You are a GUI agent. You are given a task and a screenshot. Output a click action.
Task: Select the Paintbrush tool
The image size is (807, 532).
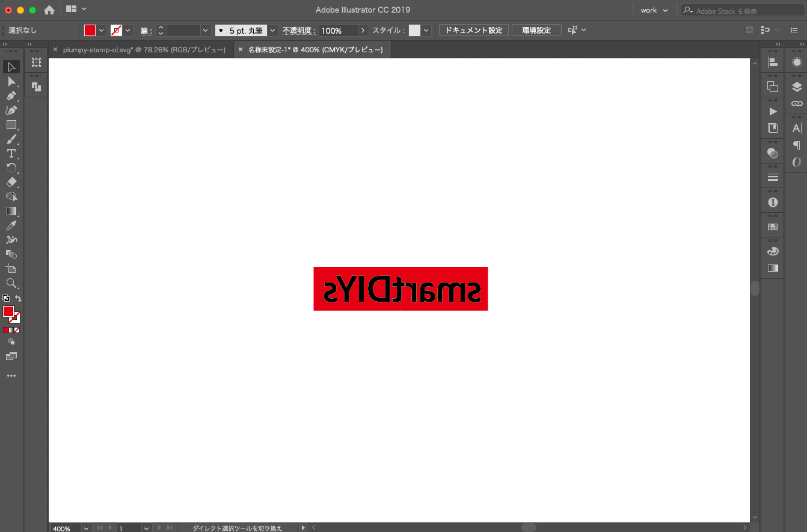point(11,139)
